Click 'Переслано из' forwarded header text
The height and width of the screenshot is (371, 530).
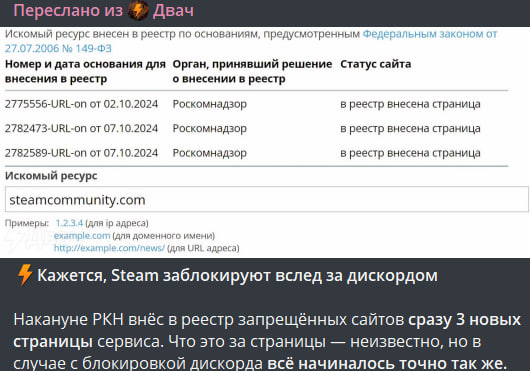pyautogui.click(x=68, y=10)
